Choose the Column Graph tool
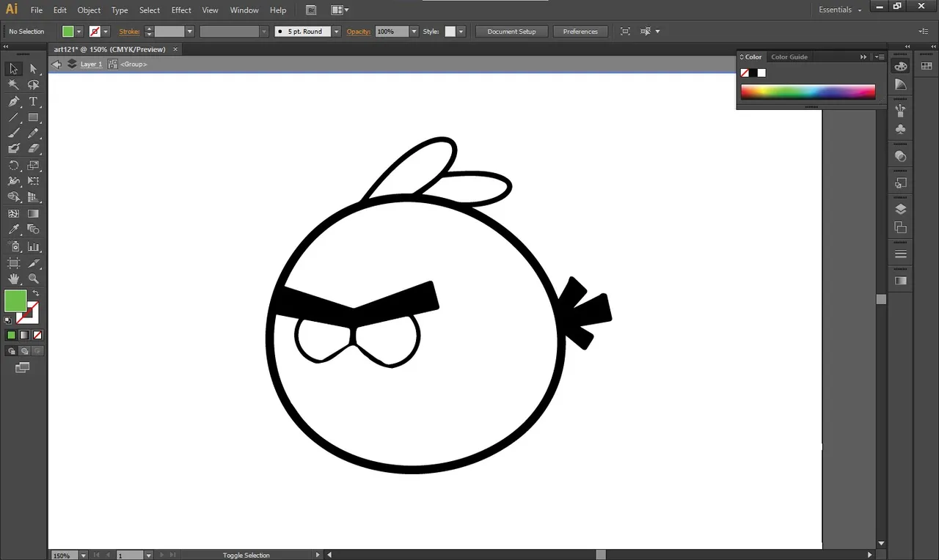Image resolution: width=939 pixels, height=560 pixels. click(x=33, y=247)
